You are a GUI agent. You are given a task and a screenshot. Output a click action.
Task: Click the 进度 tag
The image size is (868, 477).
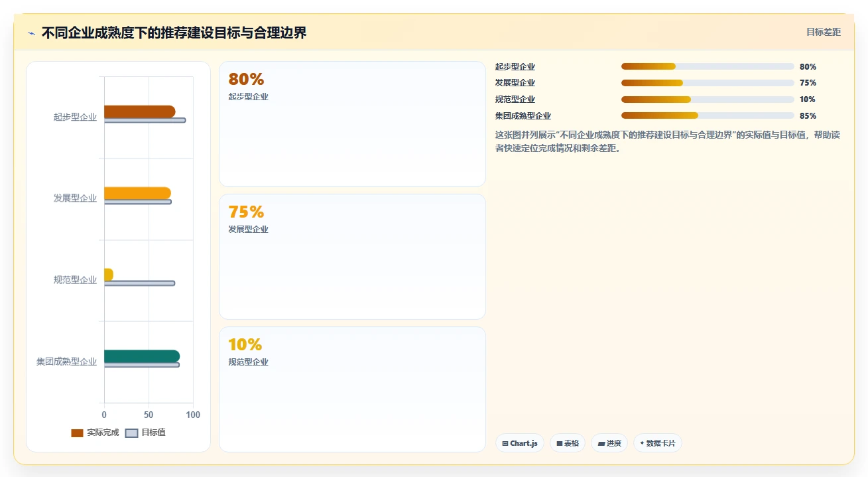point(609,443)
